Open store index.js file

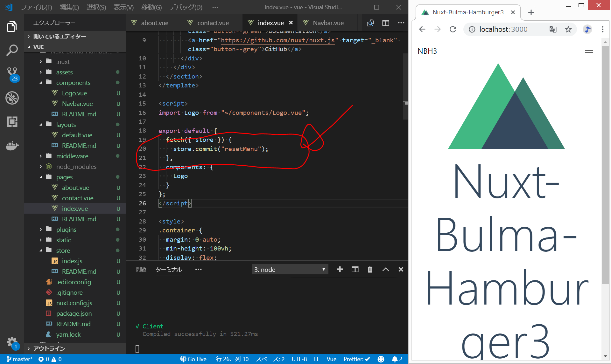(x=72, y=261)
